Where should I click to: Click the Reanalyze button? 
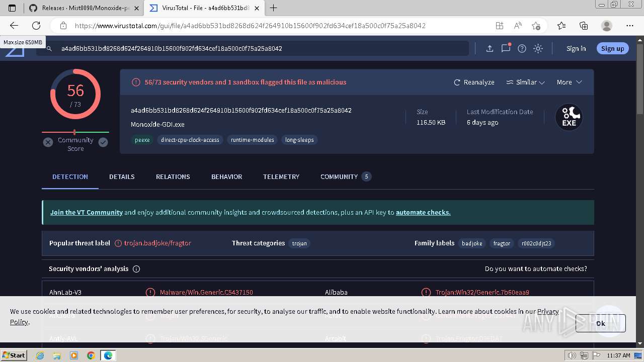coord(474,82)
